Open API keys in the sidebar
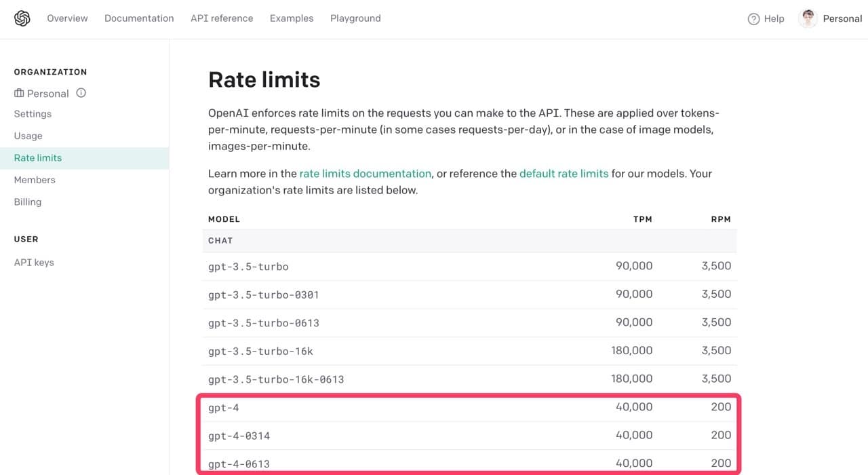Viewport: 868px width, 475px height. tap(34, 263)
